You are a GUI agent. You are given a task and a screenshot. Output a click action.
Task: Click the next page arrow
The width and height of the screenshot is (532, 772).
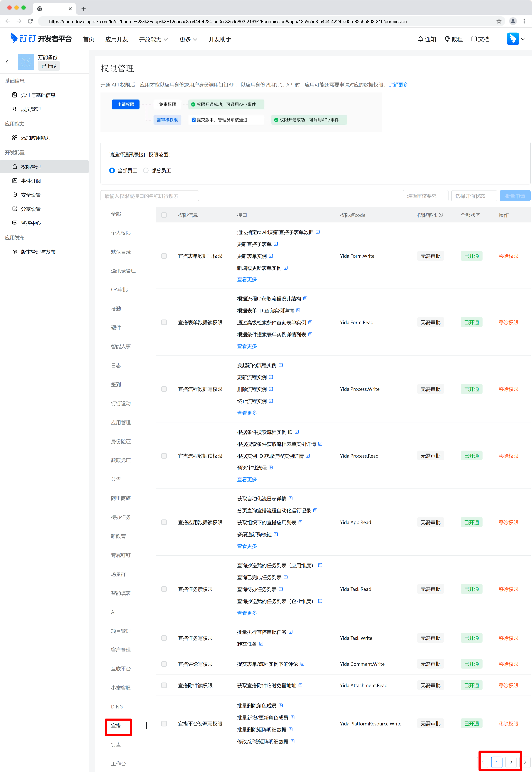[x=525, y=762]
